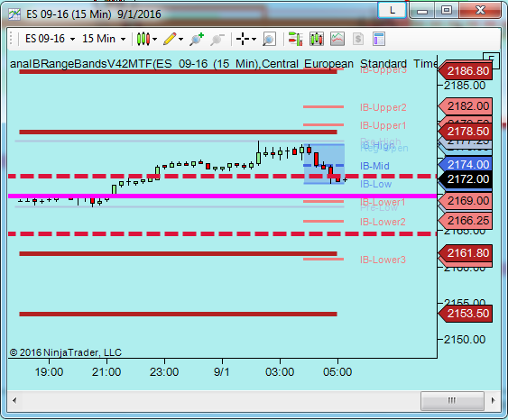508x420 pixels.
Task: Click the horizontal scrollbar left arrow
Action: click(x=14, y=400)
